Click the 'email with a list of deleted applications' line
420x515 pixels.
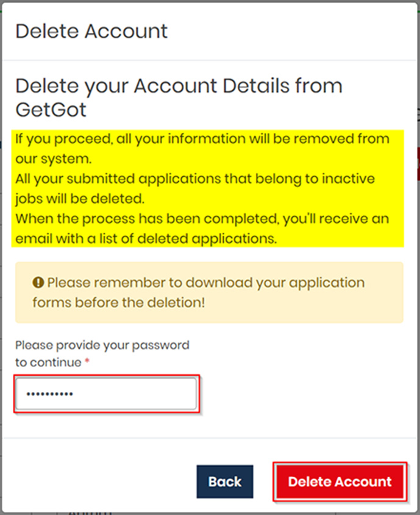coord(146,239)
